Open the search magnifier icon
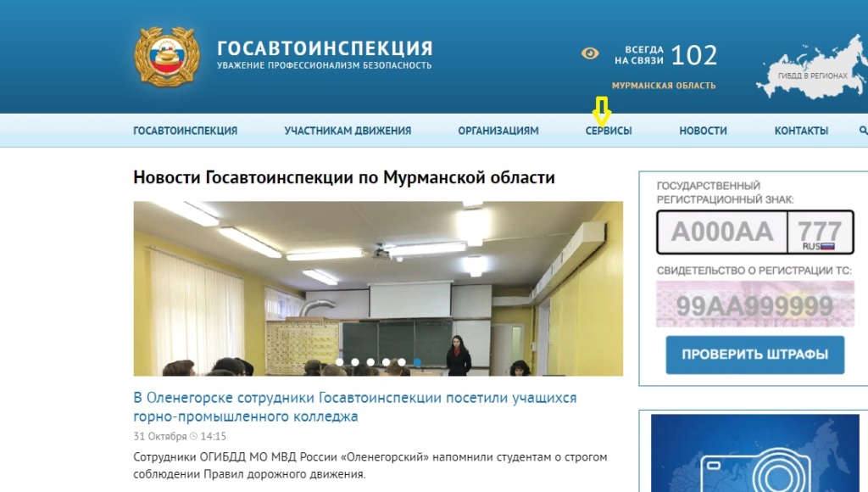 click(x=863, y=131)
